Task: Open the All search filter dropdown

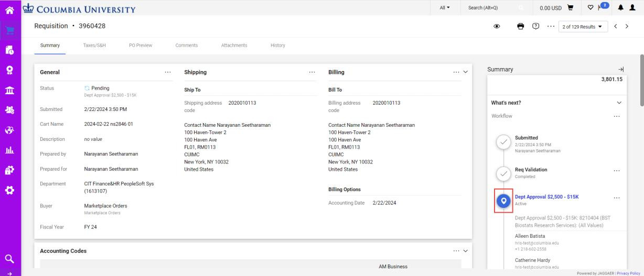Action: [446, 8]
